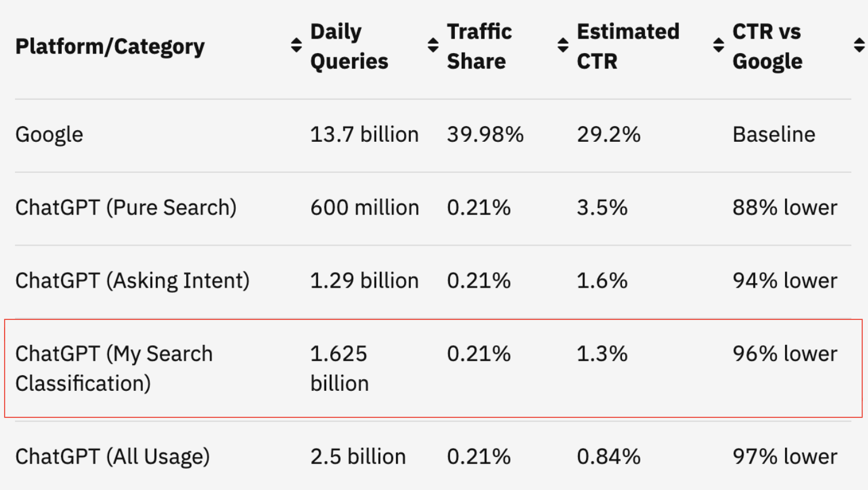Viewport: 868px width, 490px height.
Task: Click Google's 39.98% traffic share value
Action: pos(485,135)
